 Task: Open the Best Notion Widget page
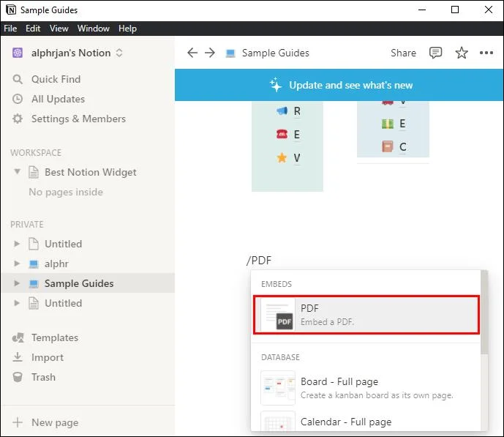coord(90,172)
